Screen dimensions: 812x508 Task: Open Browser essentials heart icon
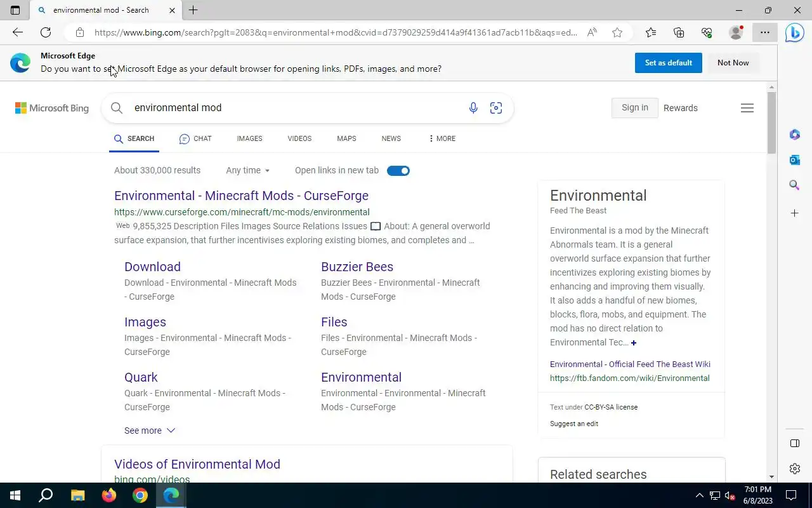click(x=707, y=32)
